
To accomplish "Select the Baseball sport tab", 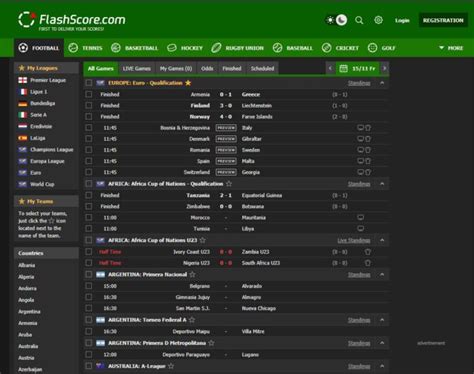I will [x=293, y=48].
